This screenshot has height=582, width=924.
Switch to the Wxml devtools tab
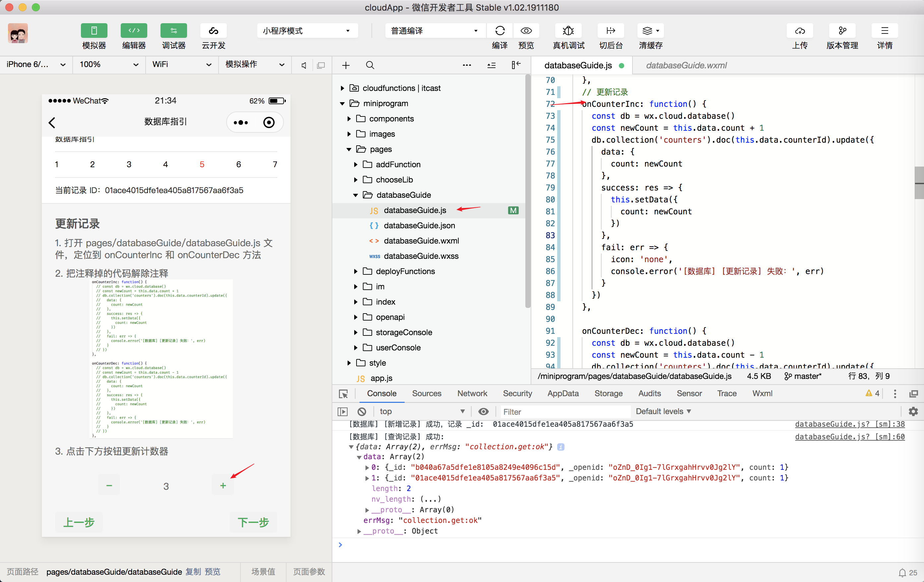pos(762,394)
